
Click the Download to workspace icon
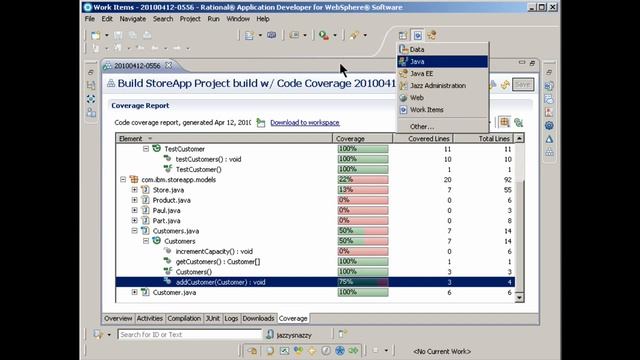(260, 122)
